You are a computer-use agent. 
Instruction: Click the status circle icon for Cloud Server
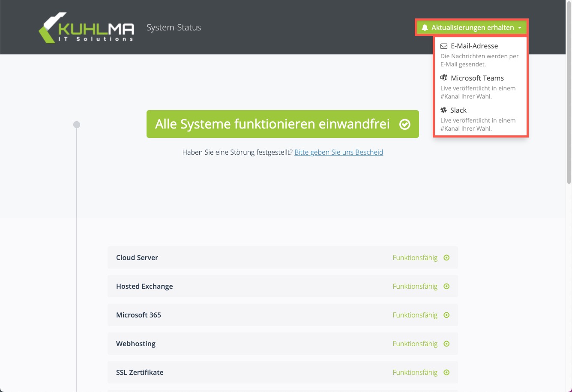[x=446, y=257]
